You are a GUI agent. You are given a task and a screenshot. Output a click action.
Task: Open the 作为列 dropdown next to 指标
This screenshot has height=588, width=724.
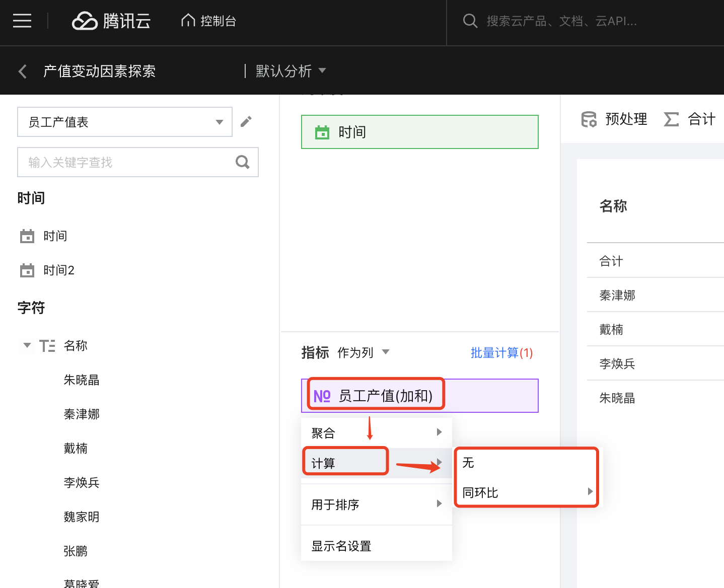point(363,352)
